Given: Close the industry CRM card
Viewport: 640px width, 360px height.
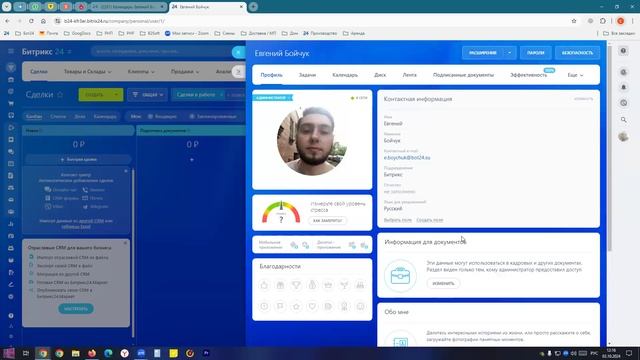Looking at the screenshot, I should (125, 243).
